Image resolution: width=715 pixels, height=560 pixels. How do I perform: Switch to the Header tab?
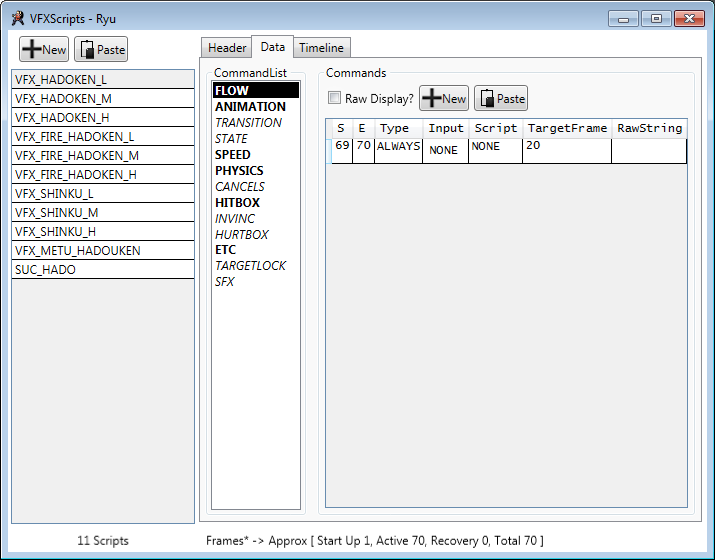[x=227, y=48]
